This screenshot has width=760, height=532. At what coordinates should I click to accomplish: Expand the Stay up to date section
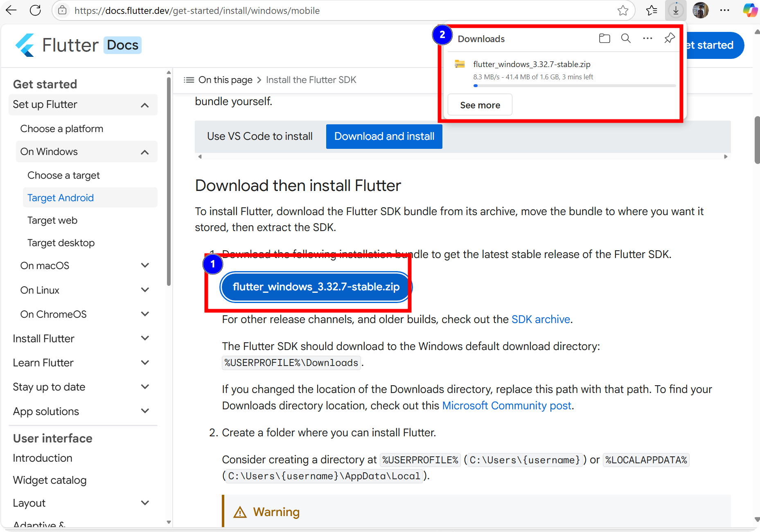coord(145,387)
